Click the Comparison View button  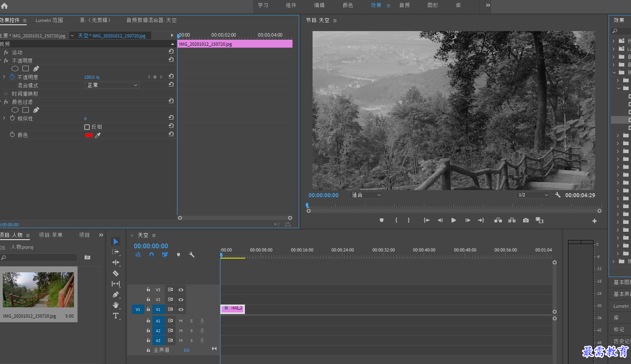(539, 220)
